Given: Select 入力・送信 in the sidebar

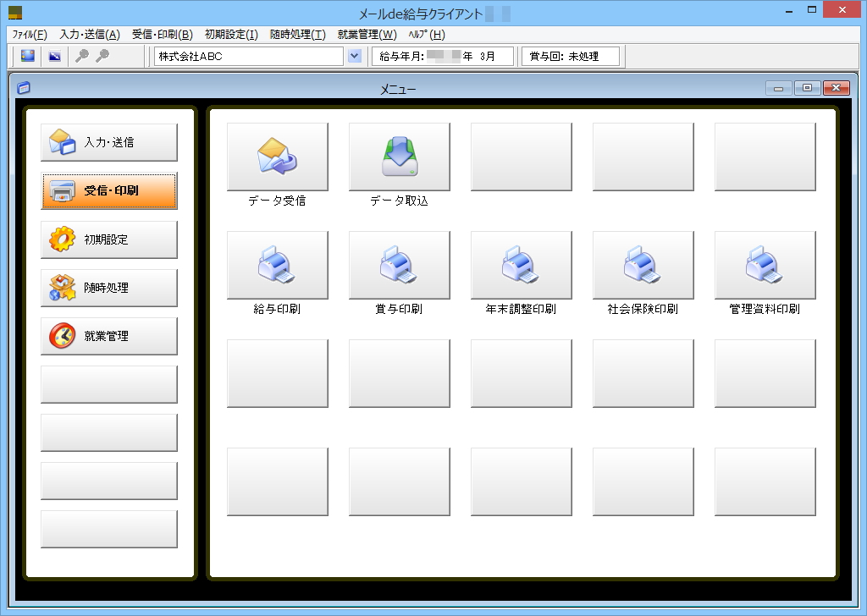Looking at the screenshot, I should click(x=109, y=142).
